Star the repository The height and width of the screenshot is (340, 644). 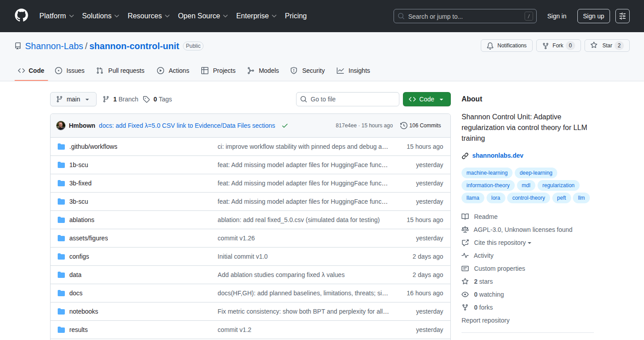(607, 46)
